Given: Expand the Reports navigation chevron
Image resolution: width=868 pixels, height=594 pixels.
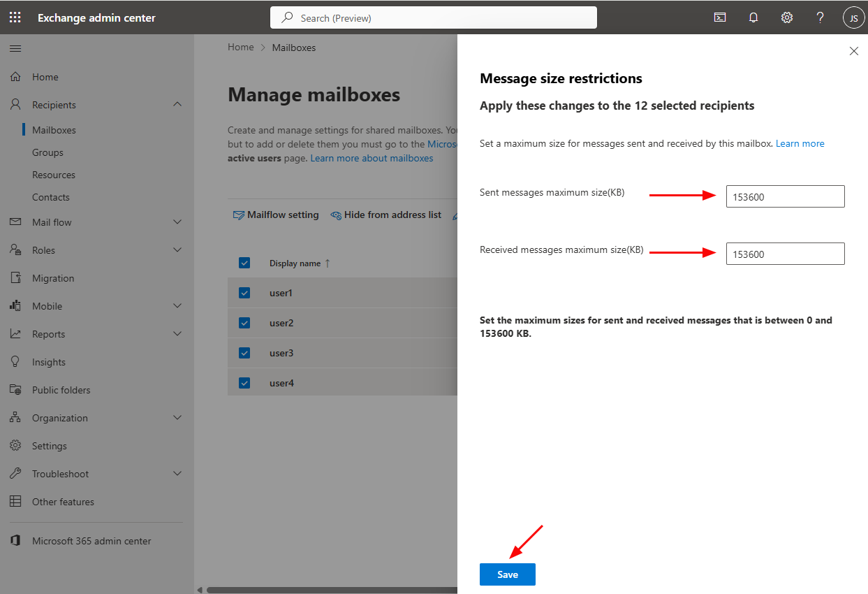Looking at the screenshot, I should (x=177, y=334).
